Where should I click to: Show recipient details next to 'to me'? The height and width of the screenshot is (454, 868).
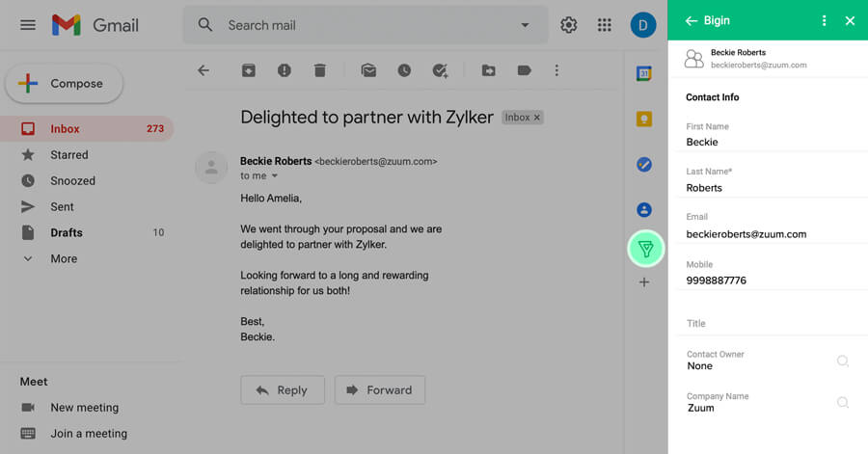click(274, 176)
